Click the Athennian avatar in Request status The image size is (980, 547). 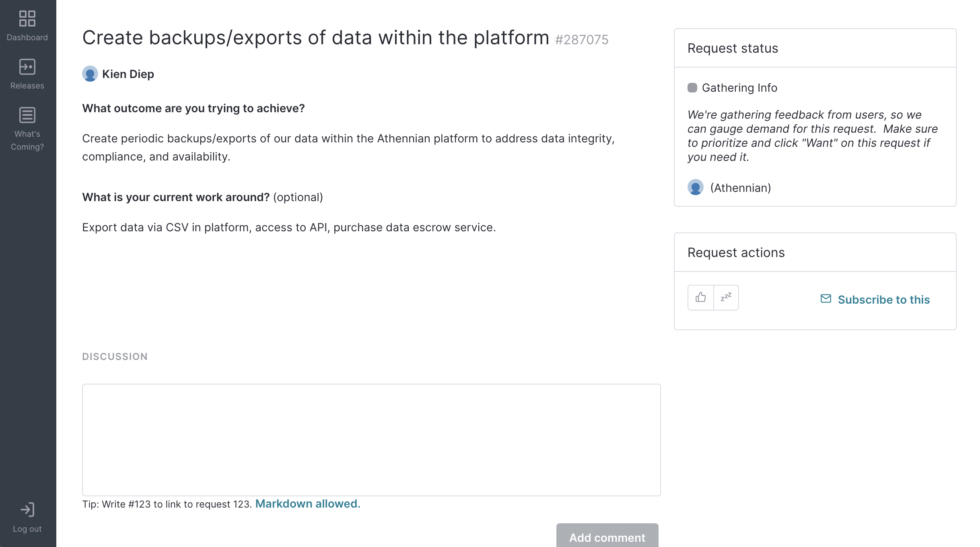(x=695, y=187)
